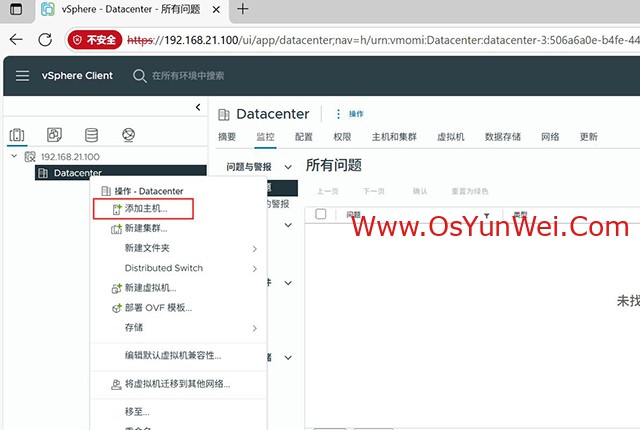This screenshot has height=430, width=640.
Task: Expand the second monitor section chevron
Action: 288,225
